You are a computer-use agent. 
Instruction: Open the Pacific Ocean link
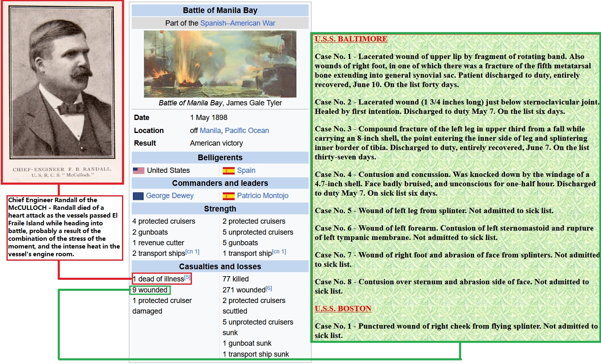click(x=247, y=131)
